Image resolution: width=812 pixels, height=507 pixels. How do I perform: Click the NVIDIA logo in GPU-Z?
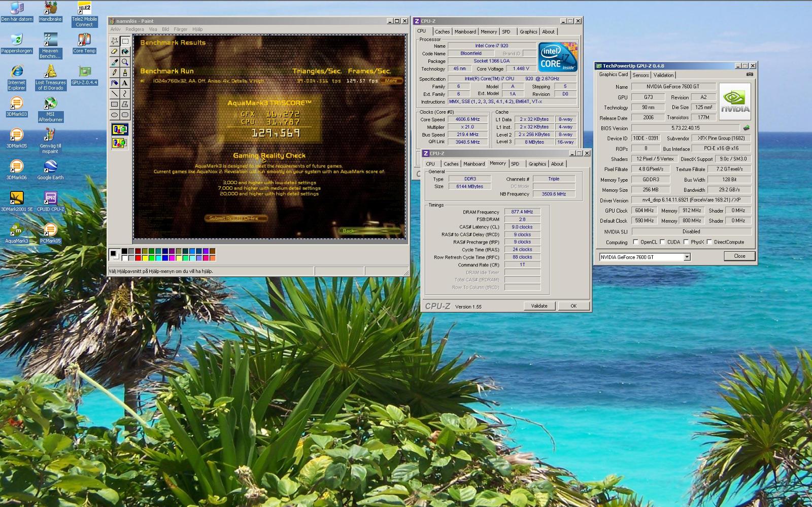[735, 102]
